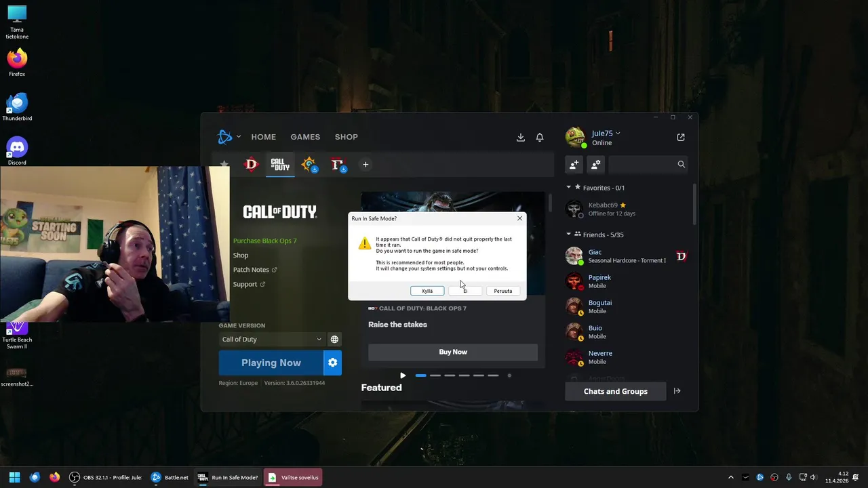The width and height of the screenshot is (868, 488).
Task: Open Patch Notes external link
Action: click(255, 270)
